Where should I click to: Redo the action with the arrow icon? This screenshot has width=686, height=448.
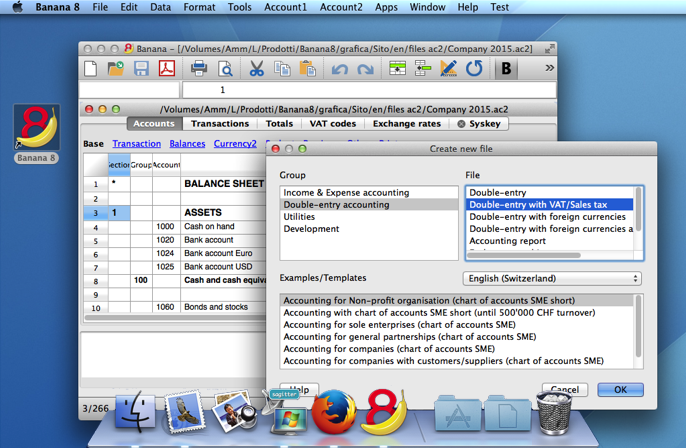pos(365,69)
